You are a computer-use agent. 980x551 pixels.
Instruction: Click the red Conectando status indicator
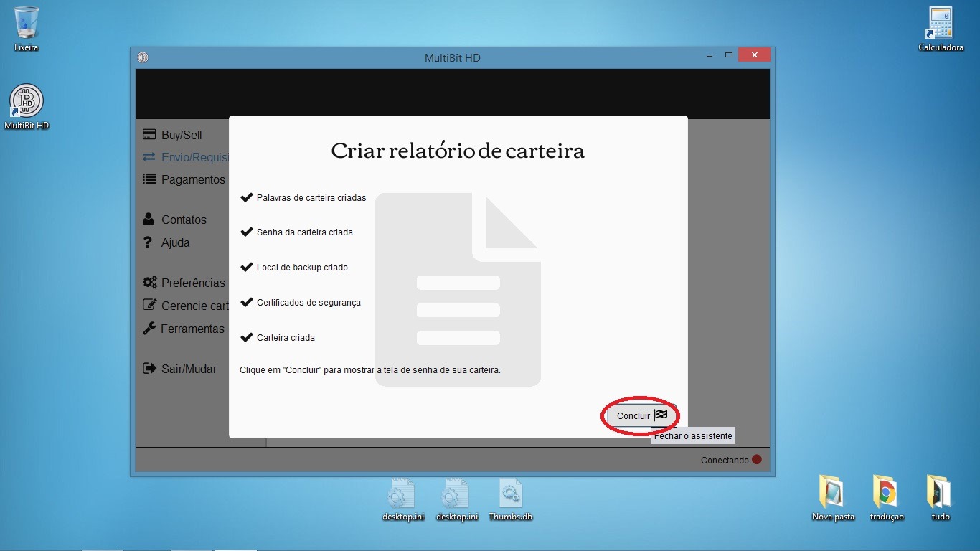756,460
